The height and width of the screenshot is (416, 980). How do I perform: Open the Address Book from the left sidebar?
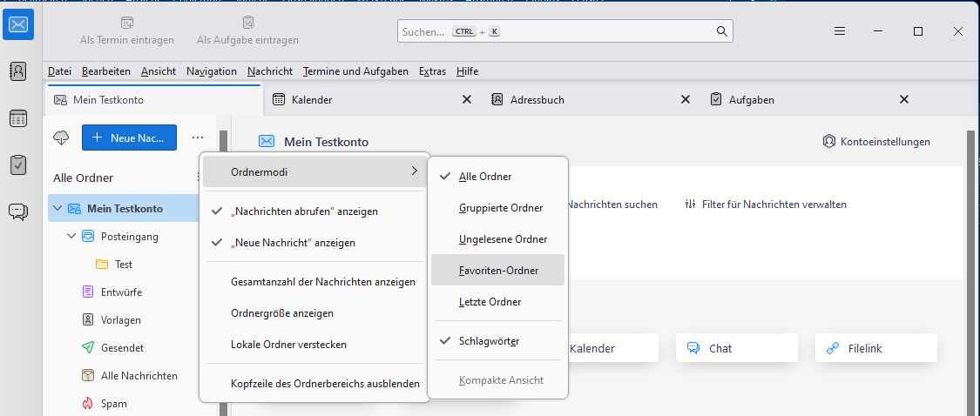(18, 71)
